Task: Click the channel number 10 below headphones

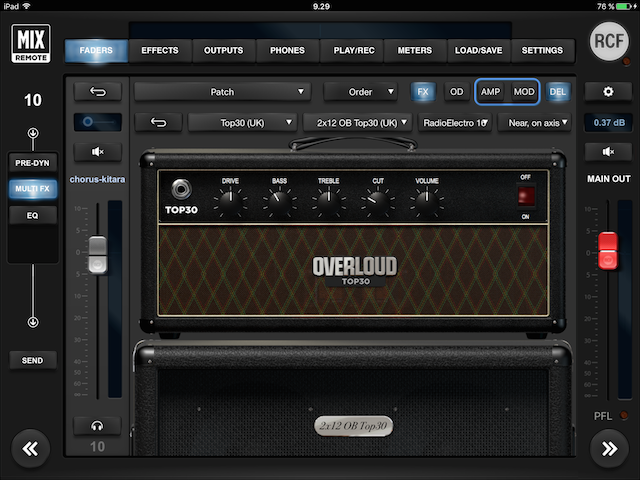Action: click(x=97, y=447)
